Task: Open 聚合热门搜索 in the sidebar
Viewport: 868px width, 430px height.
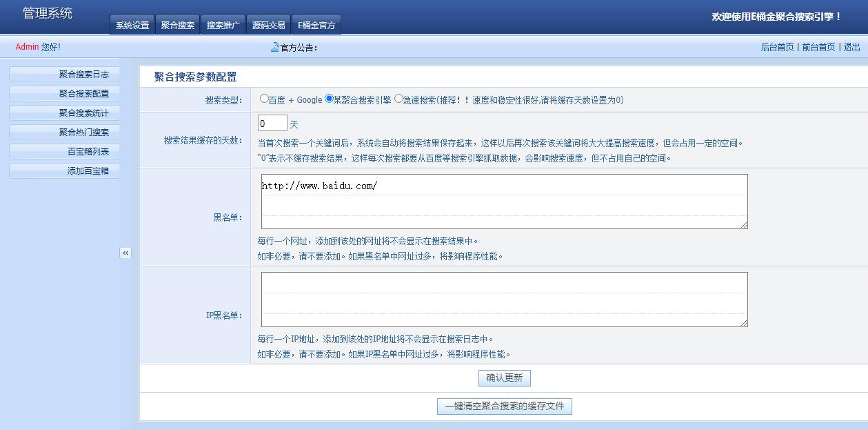Action: point(64,133)
